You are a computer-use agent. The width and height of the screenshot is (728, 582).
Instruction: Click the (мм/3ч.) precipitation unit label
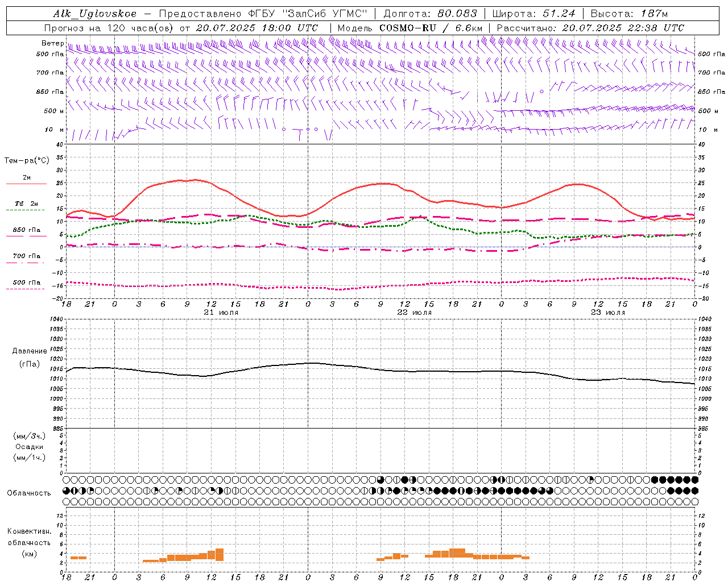tap(30, 436)
